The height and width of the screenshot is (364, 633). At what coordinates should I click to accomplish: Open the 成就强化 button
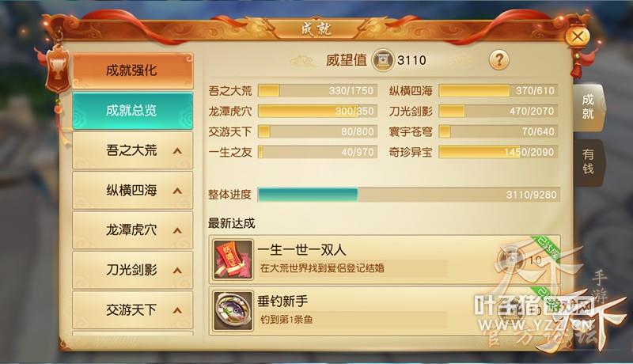point(133,70)
